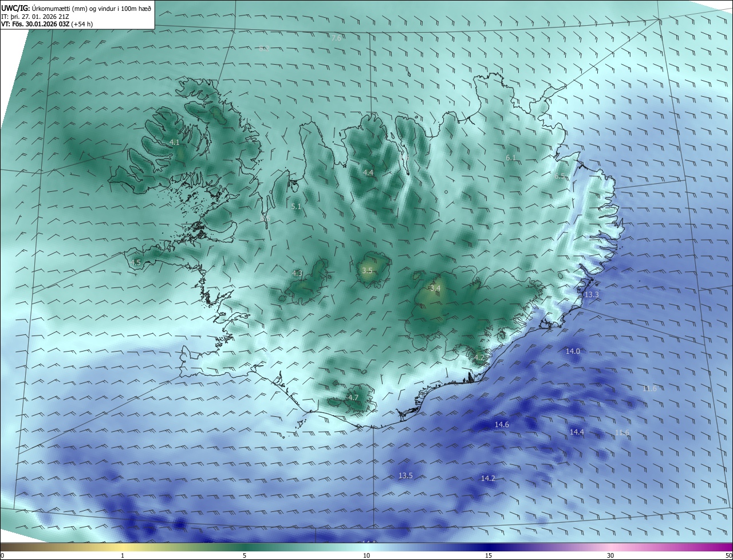The height and width of the screenshot is (560, 733).
Task: Click the title line starting with UWC/IG
Action: point(76,8)
